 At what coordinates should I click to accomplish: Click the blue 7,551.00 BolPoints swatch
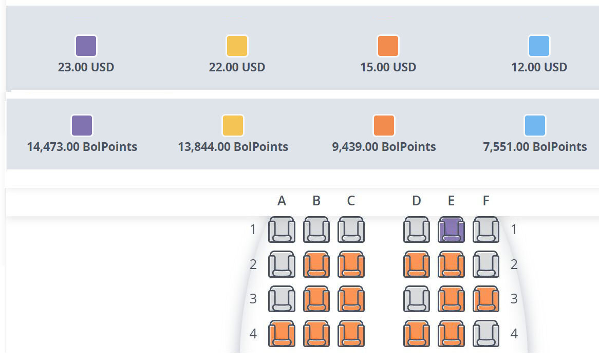click(535, 125)
